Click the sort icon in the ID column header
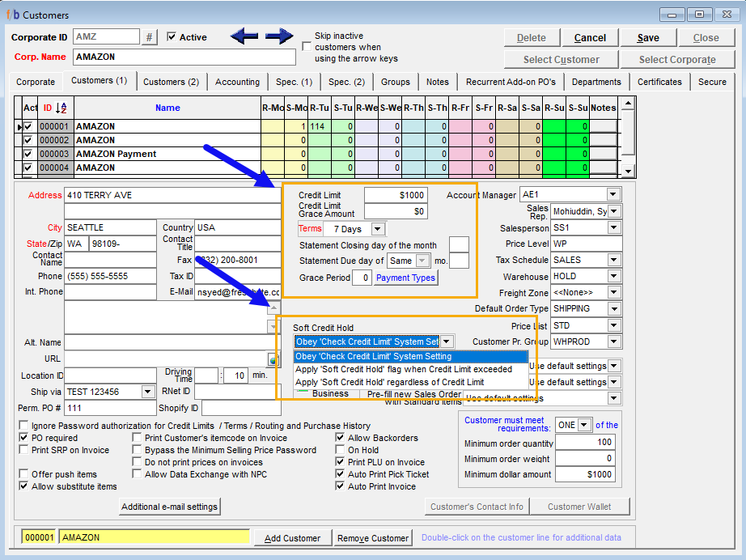Viewport: 746px width, 560px height. [62, 108]
